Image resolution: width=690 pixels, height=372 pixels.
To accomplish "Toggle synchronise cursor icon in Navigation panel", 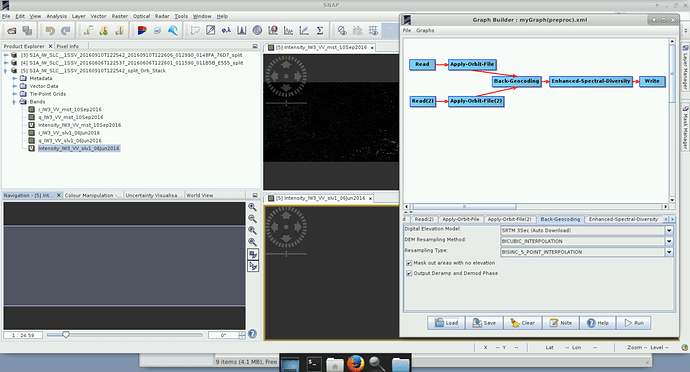I will pyautogui.click(x=253, y=266).
